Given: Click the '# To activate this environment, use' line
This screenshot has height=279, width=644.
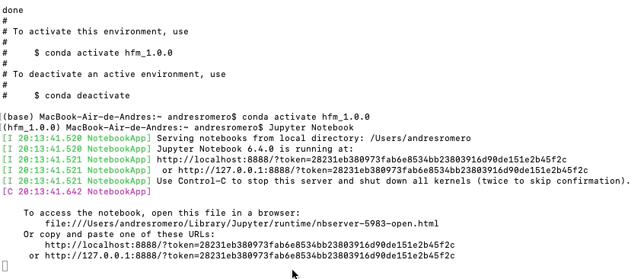Looking at the screenshot, I should [x=95, y=31].
